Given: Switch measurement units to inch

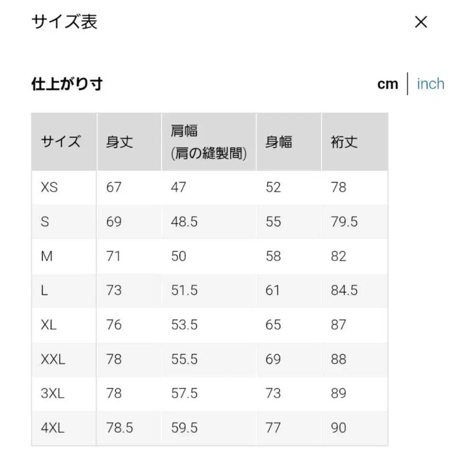Looking at the screenshot, I should point(431,84).
